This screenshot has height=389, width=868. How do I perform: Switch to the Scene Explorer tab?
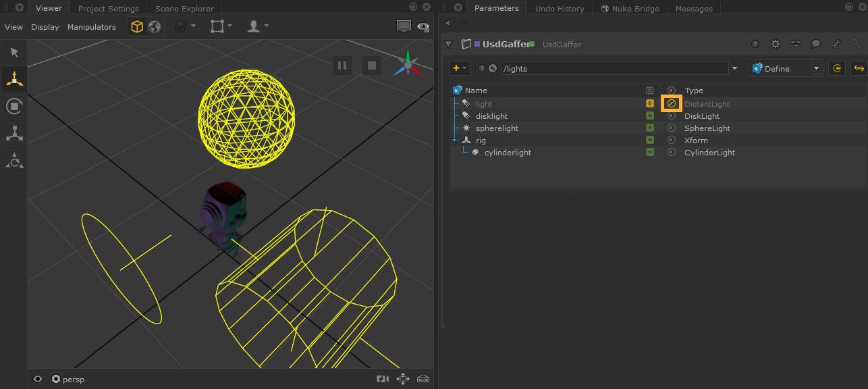pos(184,9)
